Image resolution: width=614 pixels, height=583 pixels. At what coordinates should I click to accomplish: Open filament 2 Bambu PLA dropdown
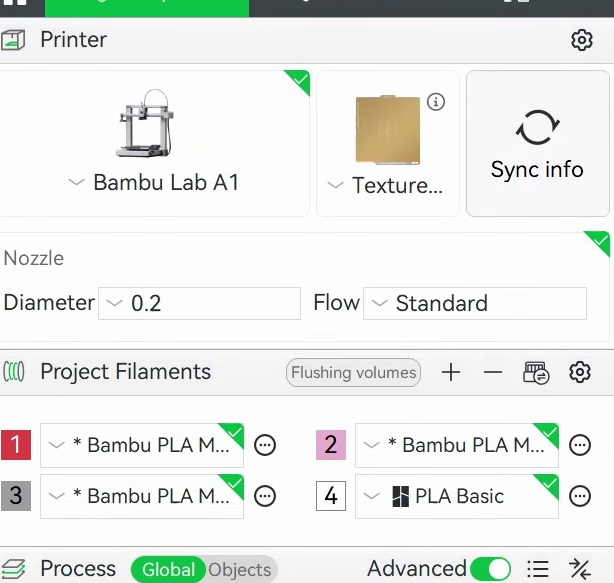457,445
